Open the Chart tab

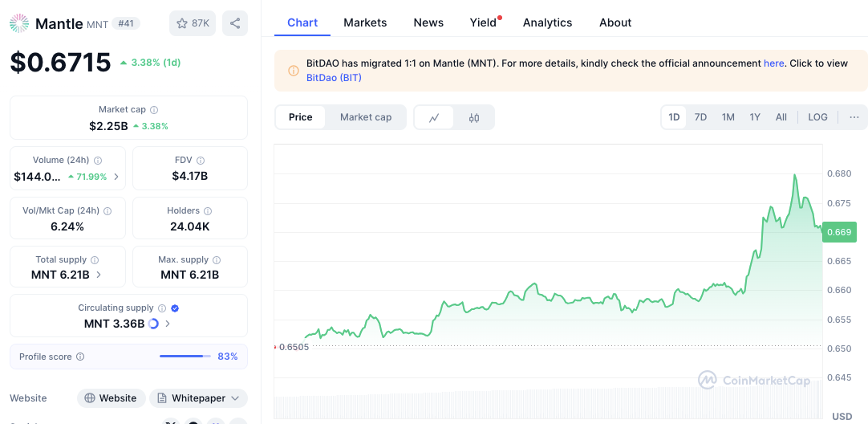[x=302, y=22]
